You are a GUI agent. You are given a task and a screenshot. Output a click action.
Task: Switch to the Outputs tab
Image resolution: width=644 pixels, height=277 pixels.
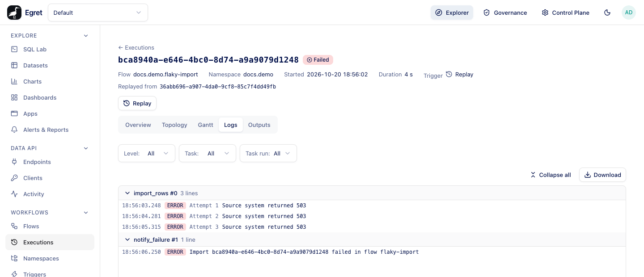259,125
